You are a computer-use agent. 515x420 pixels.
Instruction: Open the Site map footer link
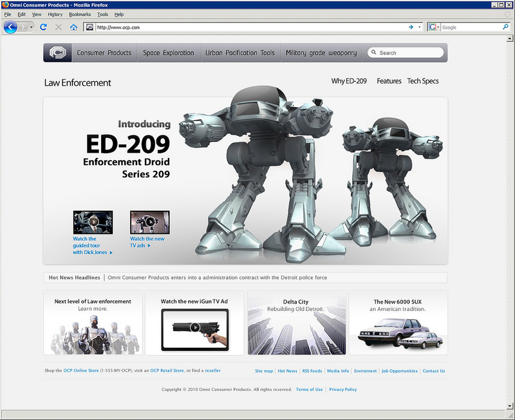(264, 370)
